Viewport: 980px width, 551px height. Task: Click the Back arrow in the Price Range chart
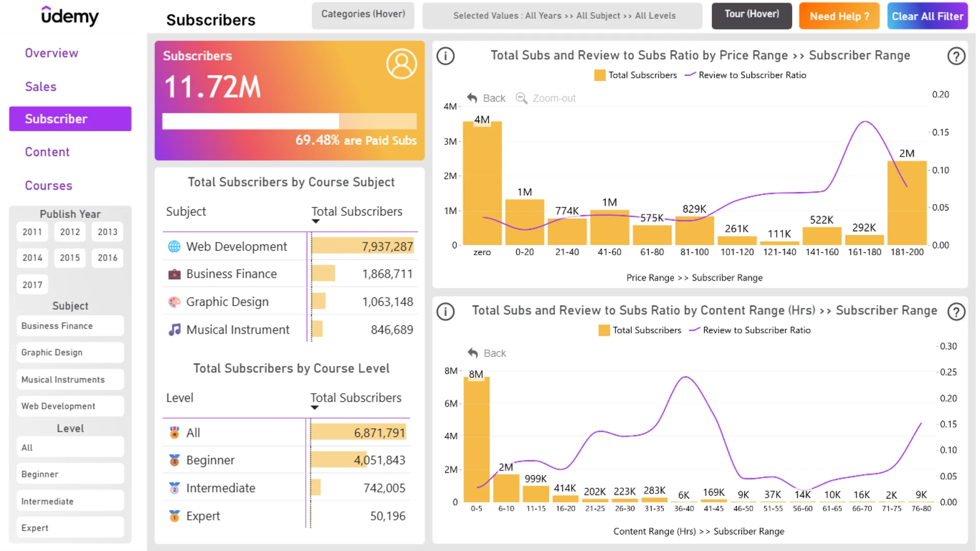tap(472, 98)
